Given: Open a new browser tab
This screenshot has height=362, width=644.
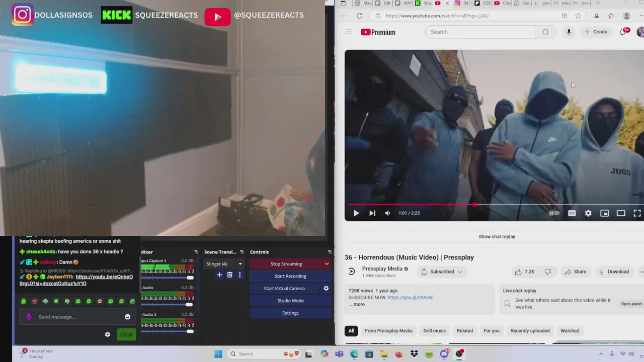Looking at the screenshot, I should (x=598, y=3).
